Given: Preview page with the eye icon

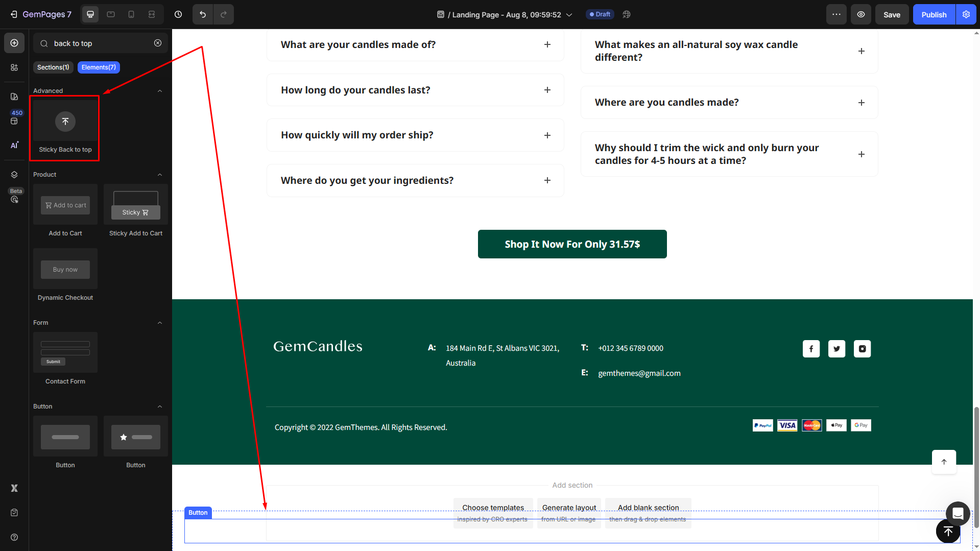Looking at the screenshot, I should click(x=861, y=14).
